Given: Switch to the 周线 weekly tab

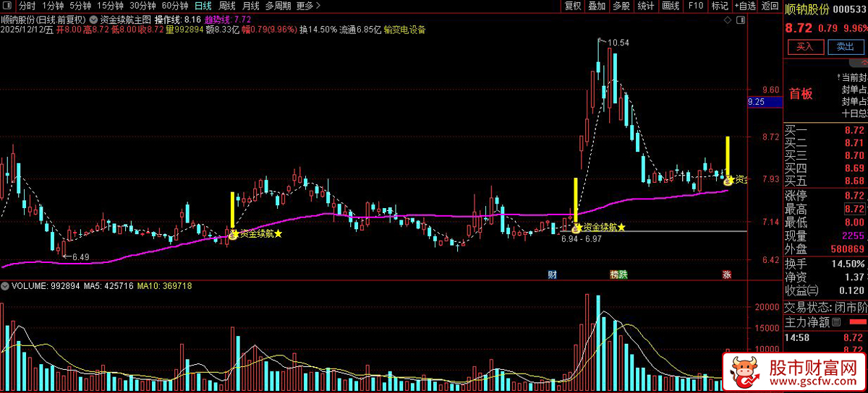Looking at the screenshot, I should [x=227, y=6].
